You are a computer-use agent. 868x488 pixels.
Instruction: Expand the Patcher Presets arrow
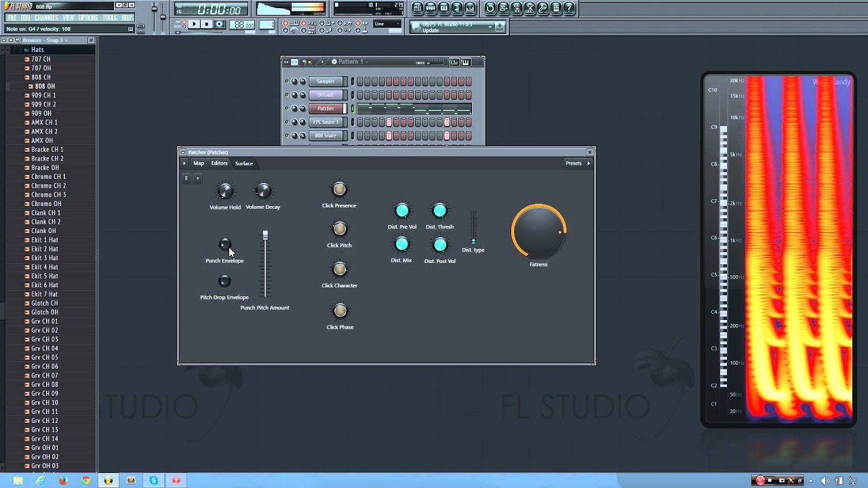pos(588,163)
